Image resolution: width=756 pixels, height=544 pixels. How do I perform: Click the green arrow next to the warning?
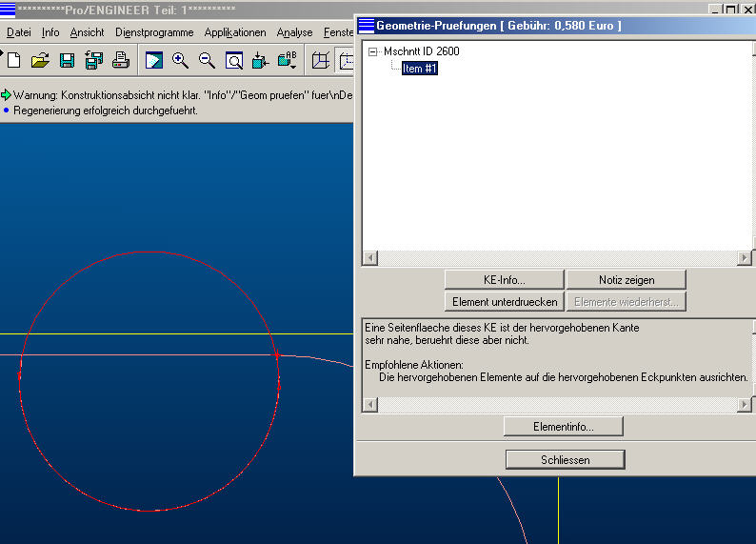tap(6, 95)
